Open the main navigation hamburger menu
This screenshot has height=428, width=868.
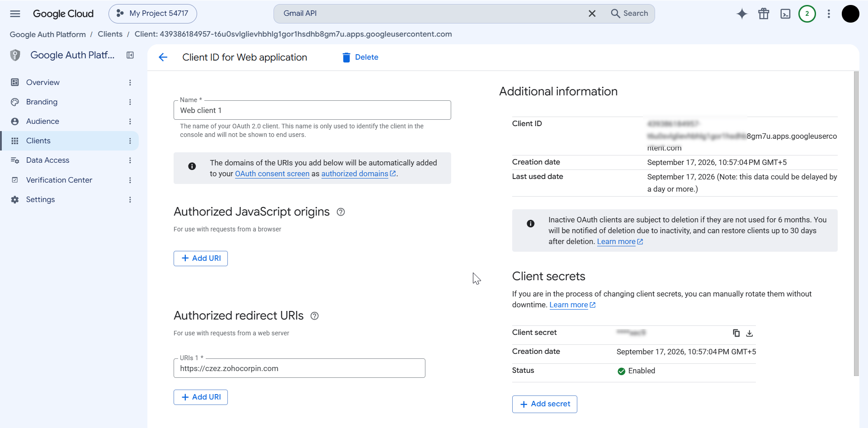15,14
